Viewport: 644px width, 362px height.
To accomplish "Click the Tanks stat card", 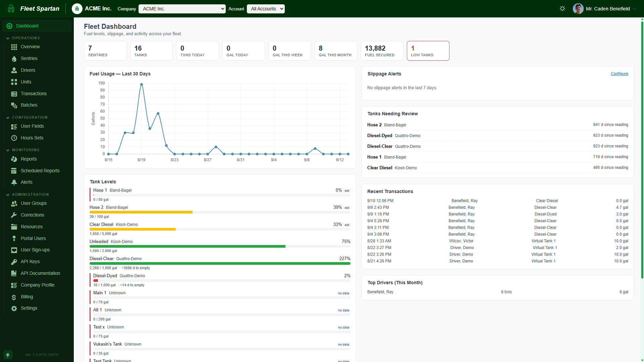I will pos(151,51).
